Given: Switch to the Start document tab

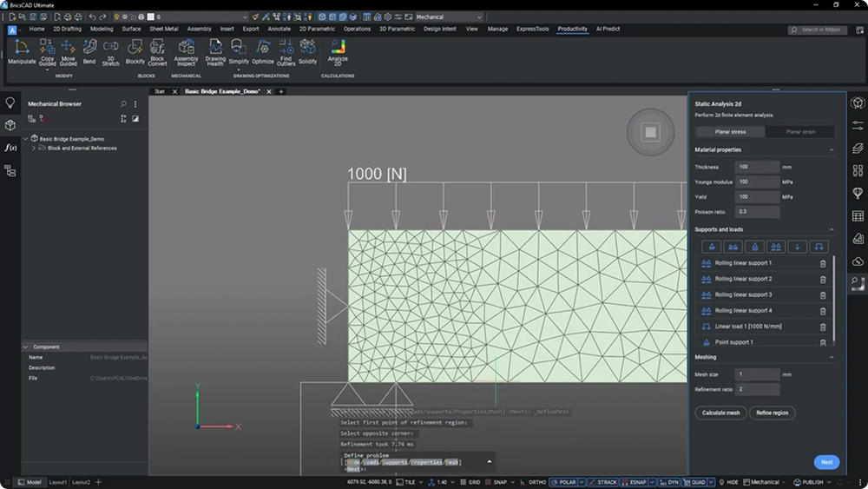Looking at the screenshot, I should coord(159,91).
